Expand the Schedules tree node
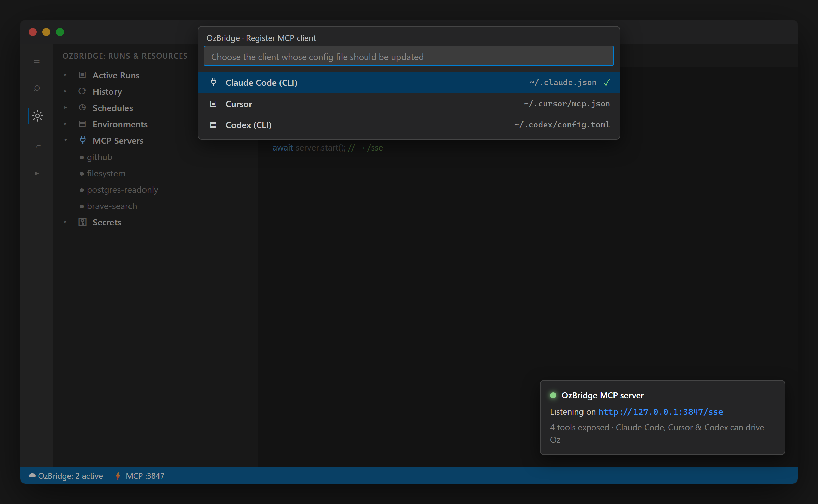Screen dimensions: 818x504 (x=65, y=107)
